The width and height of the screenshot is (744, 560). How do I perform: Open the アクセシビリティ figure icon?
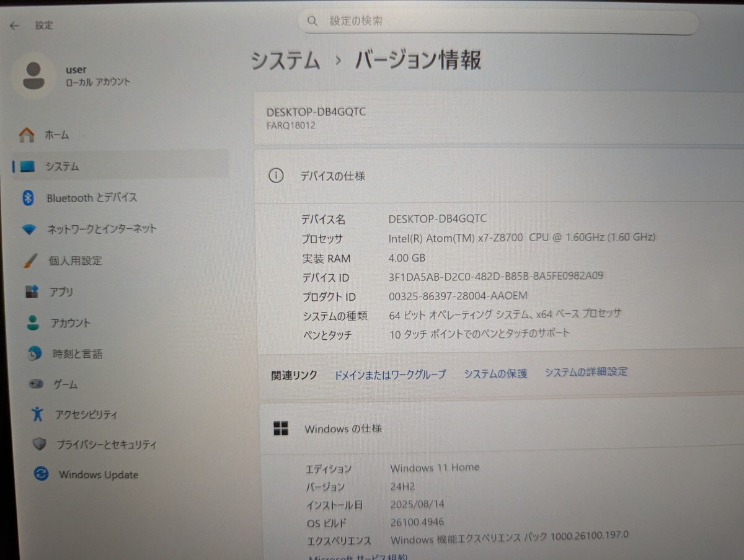pos(38,414)
